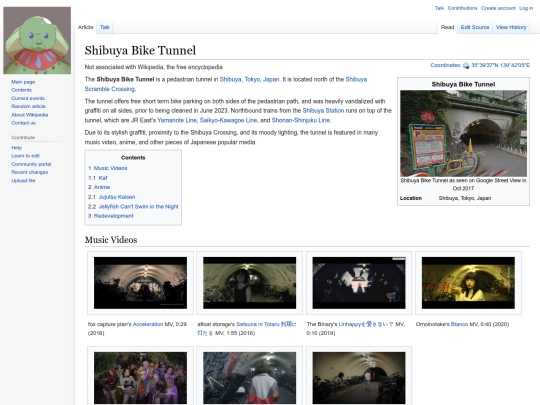
Task: Open the Community portal link
Action: pyautogui.click(x=31, y=164)
